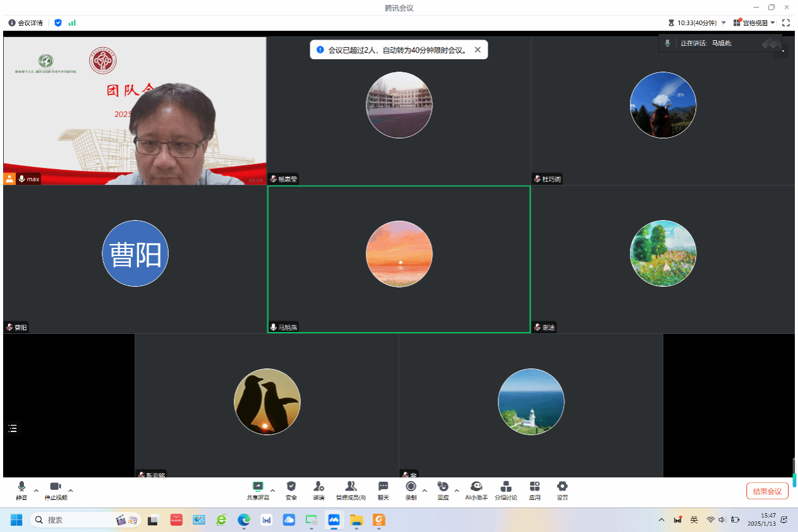Expand the arrow next to Share Screen

tap(273, 490)
